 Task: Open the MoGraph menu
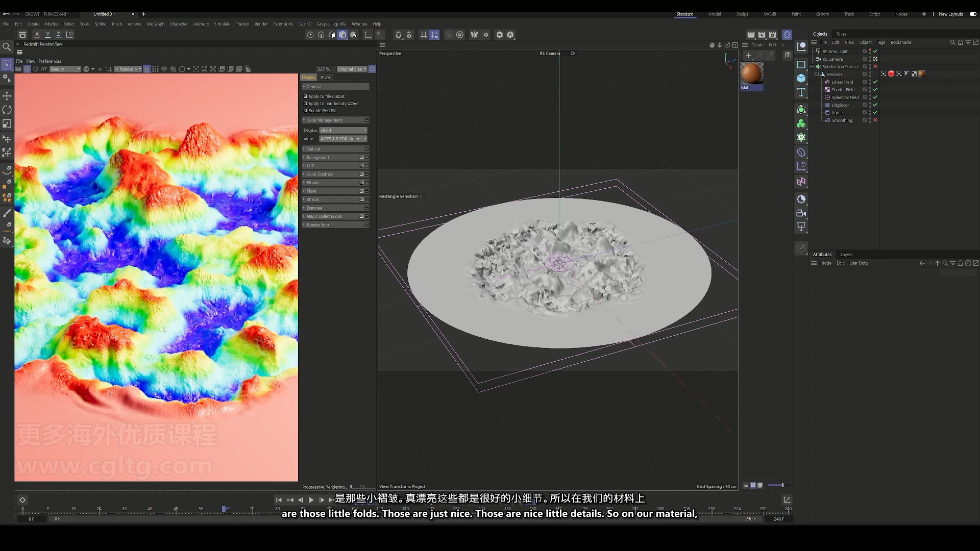156,24
